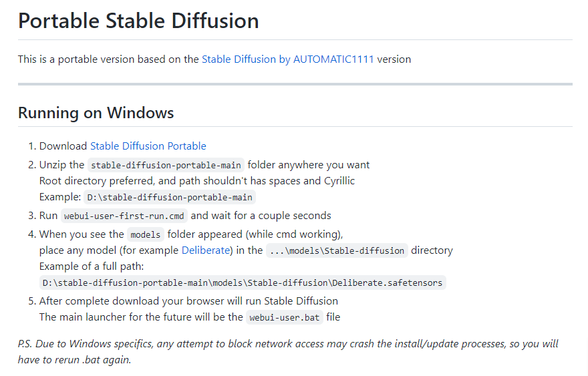Click the "The main launcher for the future" text
Screen dimensions: 588x376
click(x=141, y=317)
